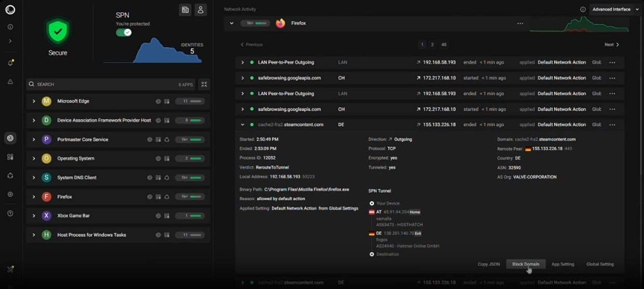Expand the Firefox entry in apps list
644x289 pixels.
[34, 197]
